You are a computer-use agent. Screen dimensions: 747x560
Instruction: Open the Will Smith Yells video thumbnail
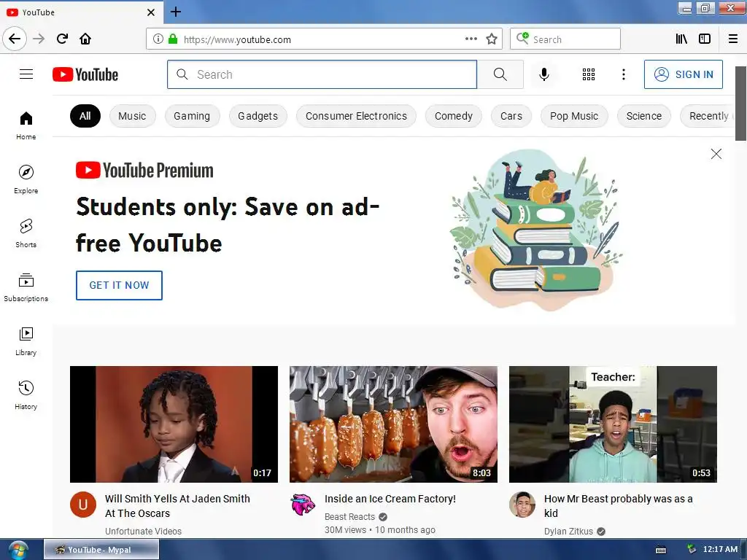point(174,424)
